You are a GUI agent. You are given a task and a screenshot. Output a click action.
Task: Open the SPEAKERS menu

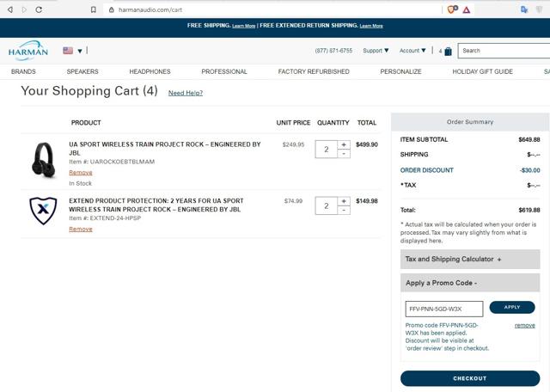tap(82, 71)
